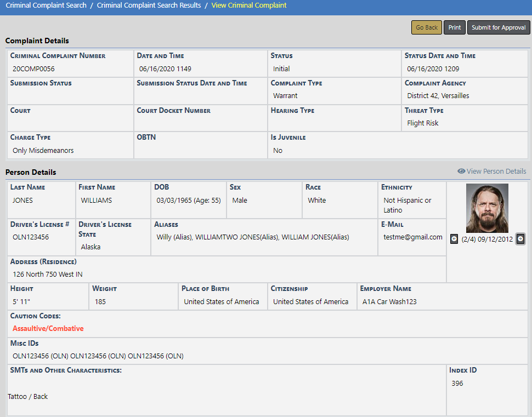Image resolution: width=532 pixels, height=417 pixels.
Task: Click the photo counter (2/4) 09/12/2012
Action: [487, 239]
